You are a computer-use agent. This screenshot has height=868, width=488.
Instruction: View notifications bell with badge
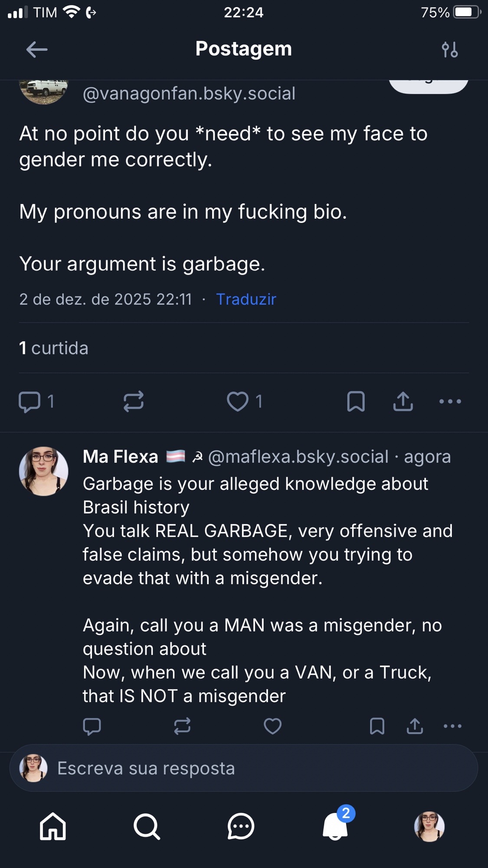pos(335,825)
